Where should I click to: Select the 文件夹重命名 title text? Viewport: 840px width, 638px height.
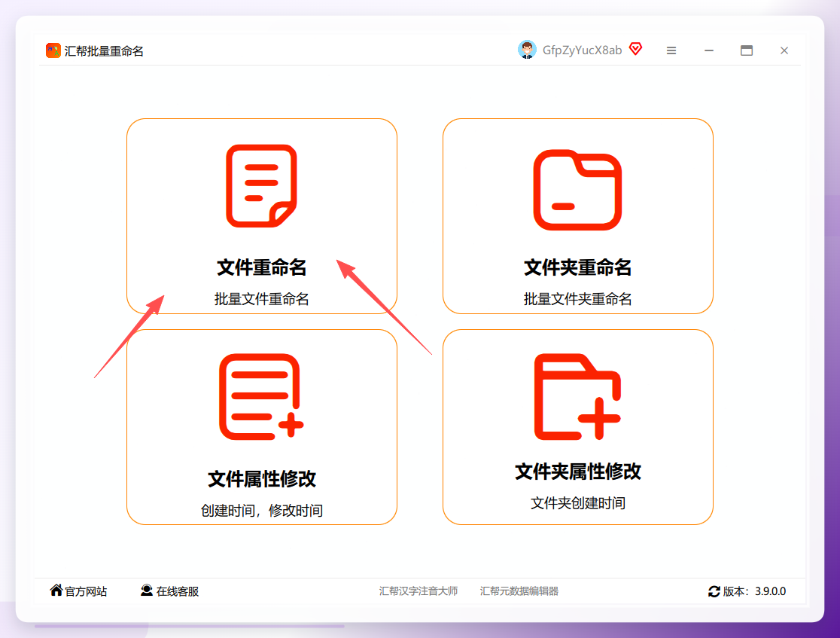click(577, 267)
